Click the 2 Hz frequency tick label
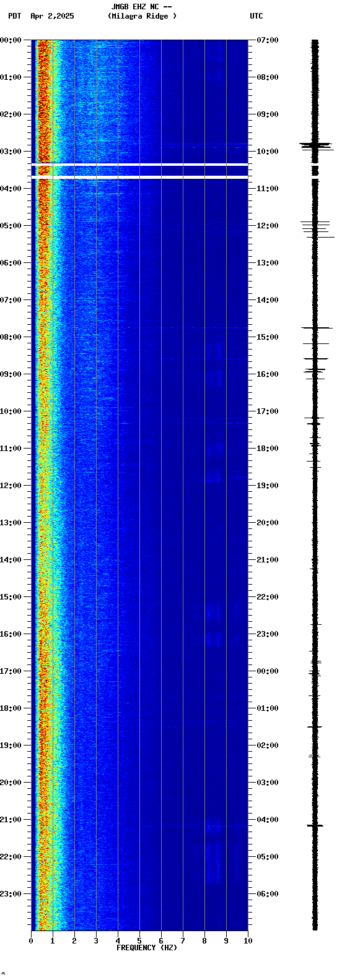This screenshot has width=342, height=980. 74,941
